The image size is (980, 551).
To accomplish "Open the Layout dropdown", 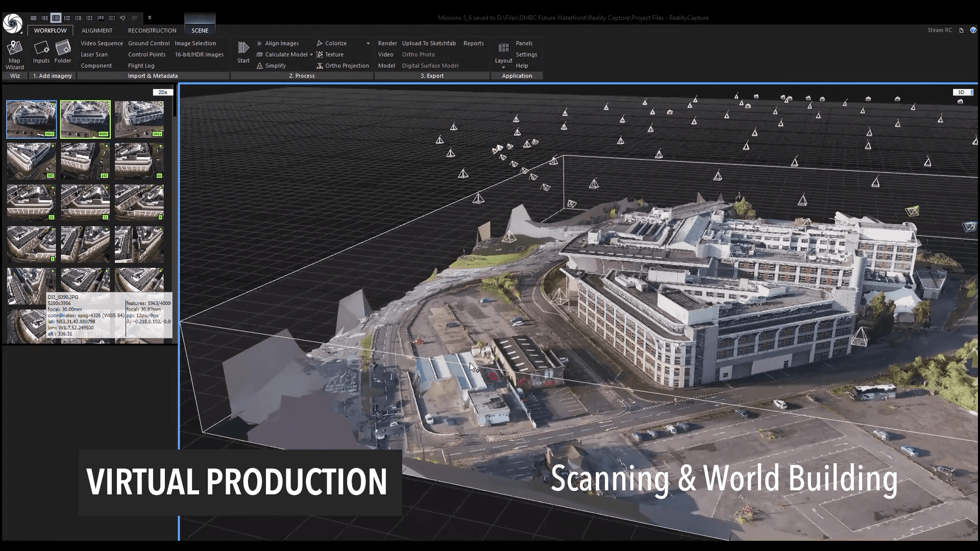I will 503,61.
